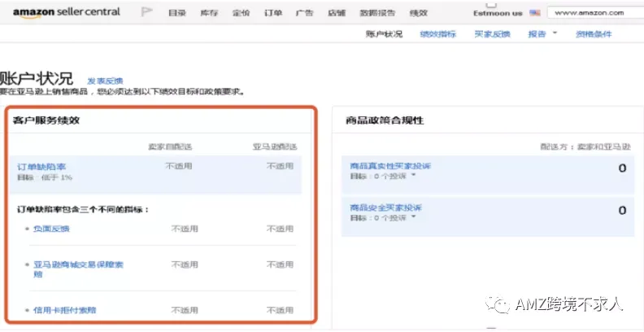Click 信用卡拒付索赔 value under 卖家自配送
Viewport: 644px width, 332px height.
point(185,310)
